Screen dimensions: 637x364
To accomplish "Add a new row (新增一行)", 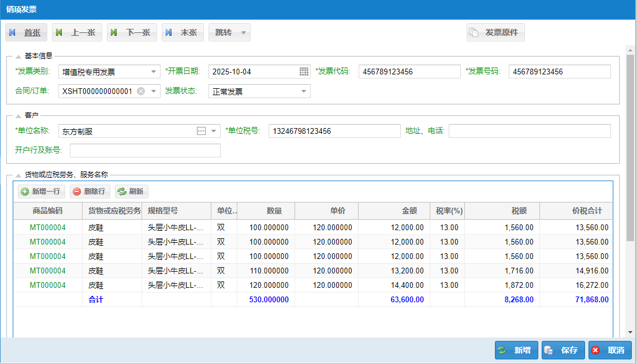I will pyautogui.click(x=40, y=192).
